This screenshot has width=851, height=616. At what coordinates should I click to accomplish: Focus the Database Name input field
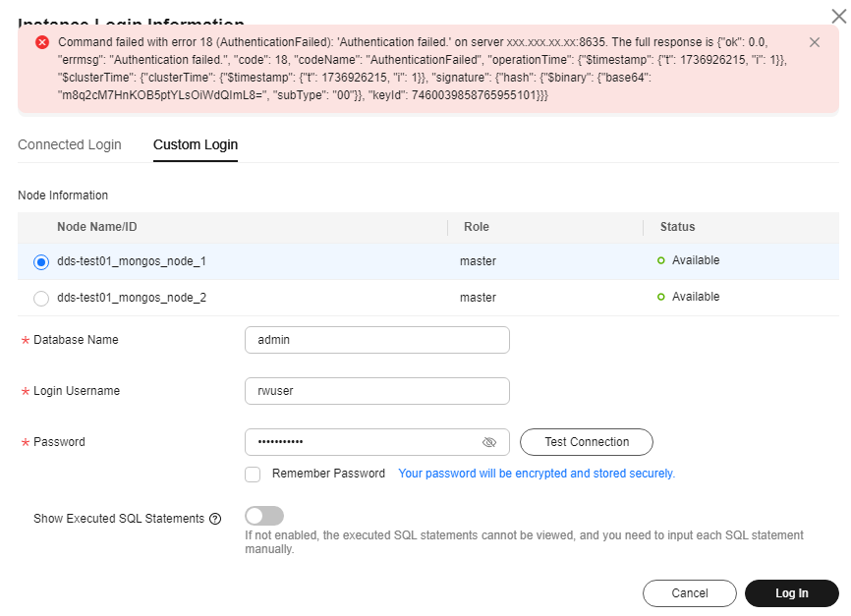click(x=376, y=340)
